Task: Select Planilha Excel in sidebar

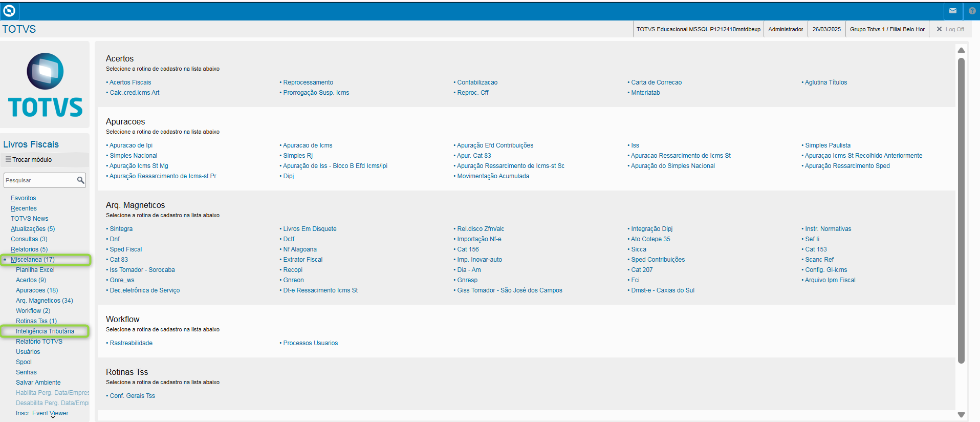Action: (35, 270)
